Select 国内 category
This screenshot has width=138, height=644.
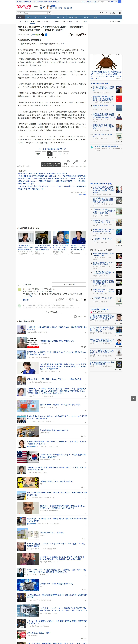pos(26,21)
